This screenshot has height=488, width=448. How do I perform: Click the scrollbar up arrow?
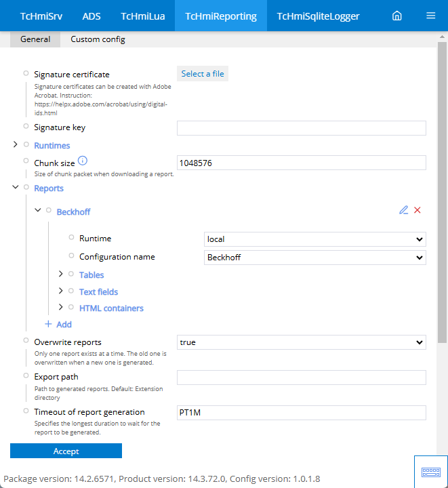coord(442,37)
